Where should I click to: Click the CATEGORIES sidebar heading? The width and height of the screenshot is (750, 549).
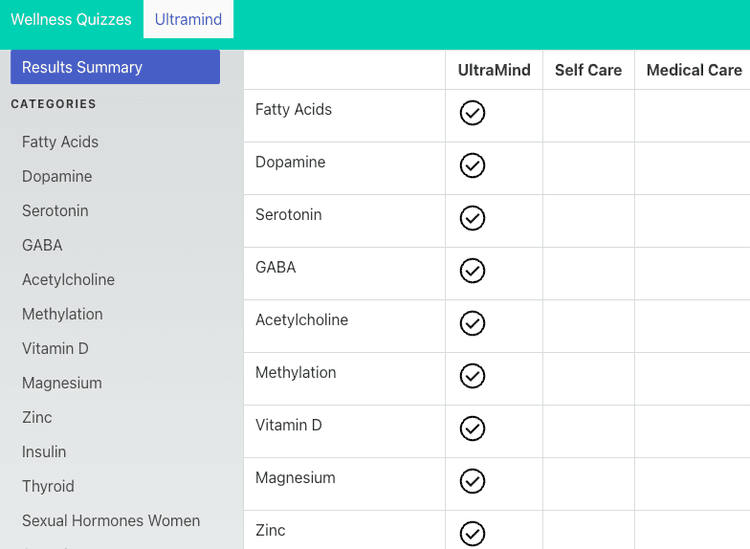[54, 104]
